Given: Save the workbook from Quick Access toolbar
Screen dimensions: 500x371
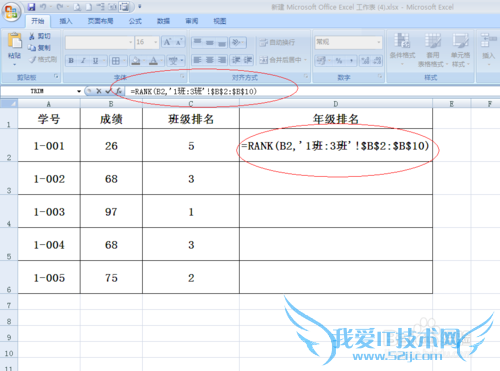Looking at the screenshot, I should point(32,7).
